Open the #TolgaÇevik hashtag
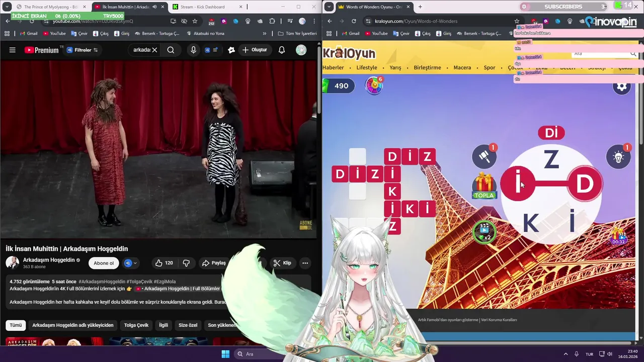This screenshot has width=644, height=362. [x=139, y=282]
